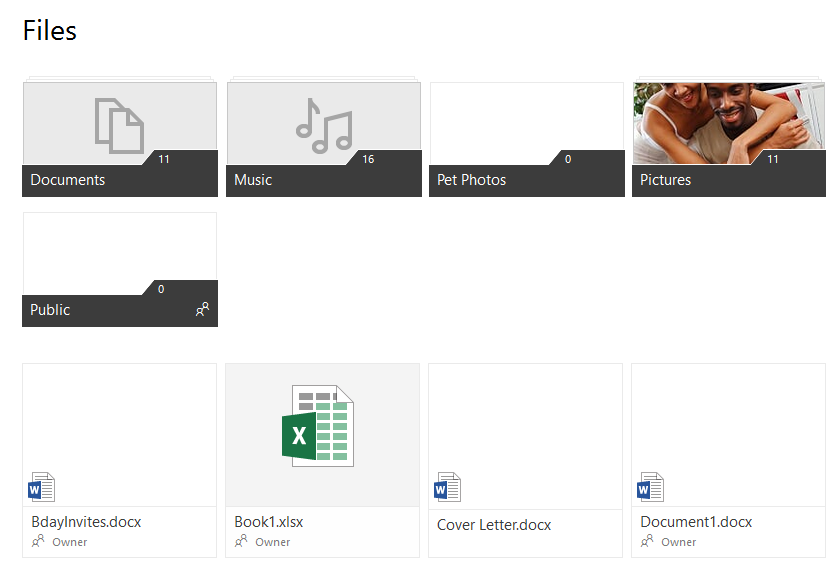Click the documents pages icon
The height and width of the screenshot is (566, 833).
pyautogui.click(x=119, y=125)
